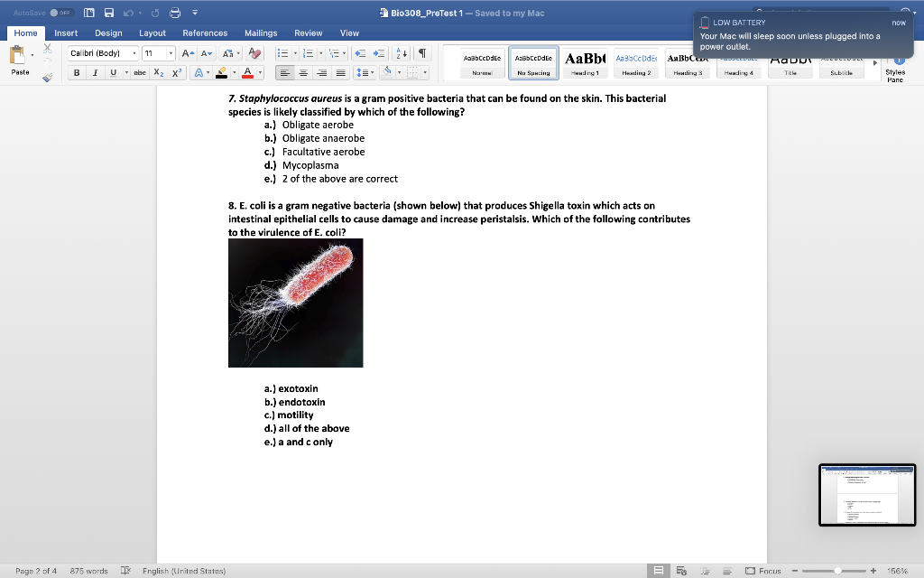Viewport: 924px width, 578px height.
Task: Open the Review tab
Action: tap(309, 33)
